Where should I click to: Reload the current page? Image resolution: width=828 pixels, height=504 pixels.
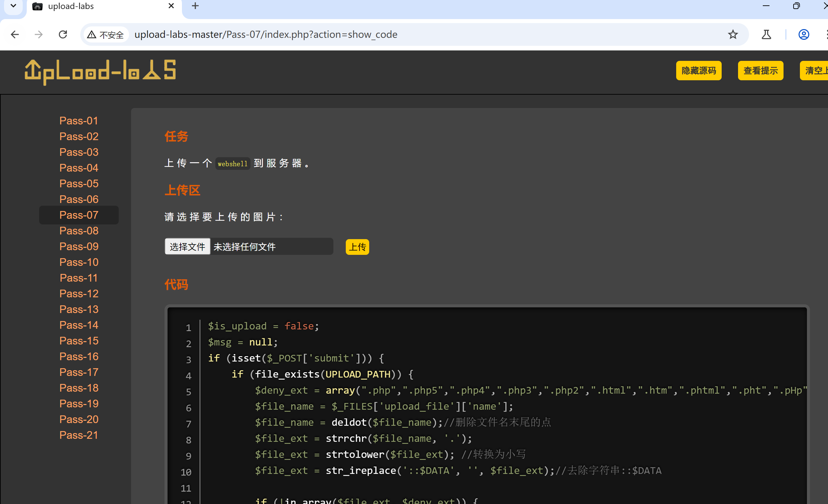point(63,34)
